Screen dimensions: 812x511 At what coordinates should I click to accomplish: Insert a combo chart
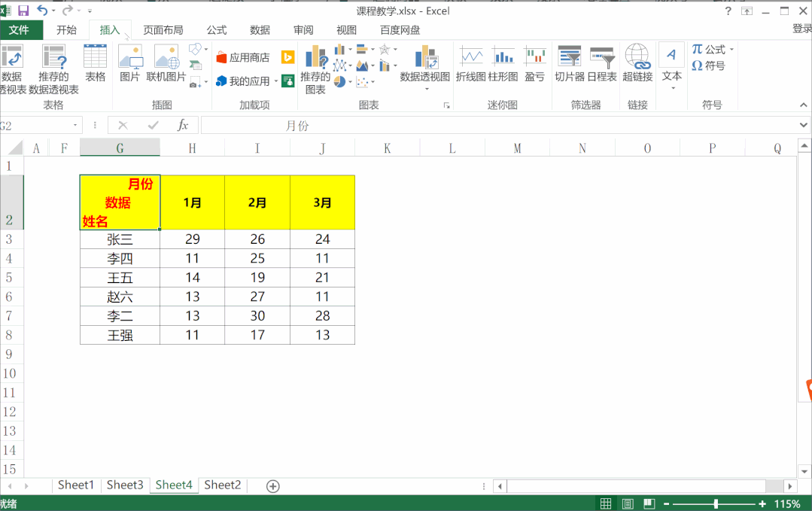tap(385, 65)
